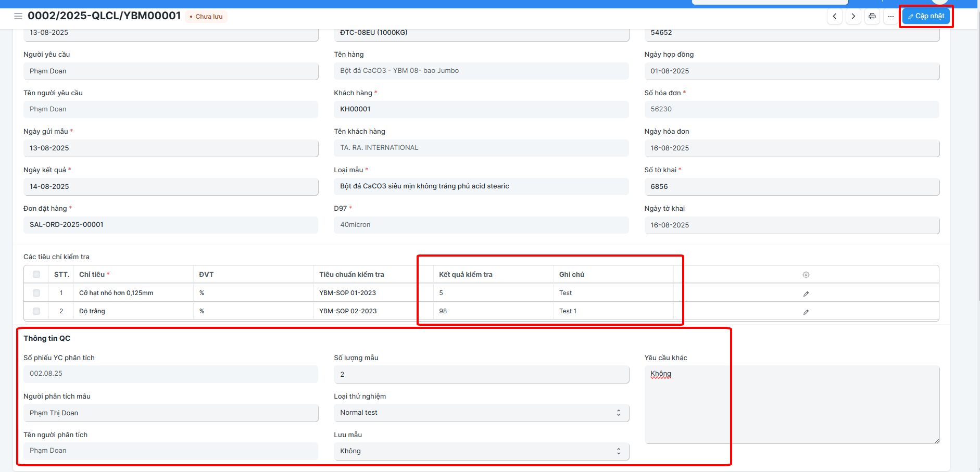Click the Yêu cầu khác text area
This screenshot has width=980, height=472.
(792, 405)
